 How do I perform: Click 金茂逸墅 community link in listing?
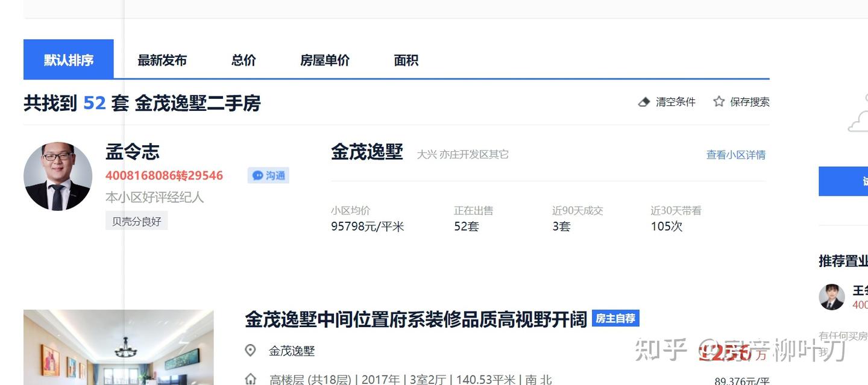pyautogui.click(x=292, y=351)
